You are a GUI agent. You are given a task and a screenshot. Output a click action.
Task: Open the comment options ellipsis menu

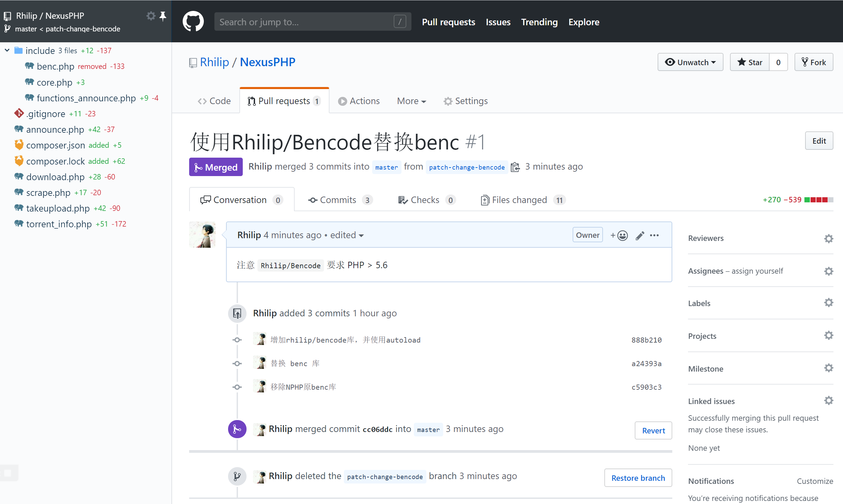(654, 235)
